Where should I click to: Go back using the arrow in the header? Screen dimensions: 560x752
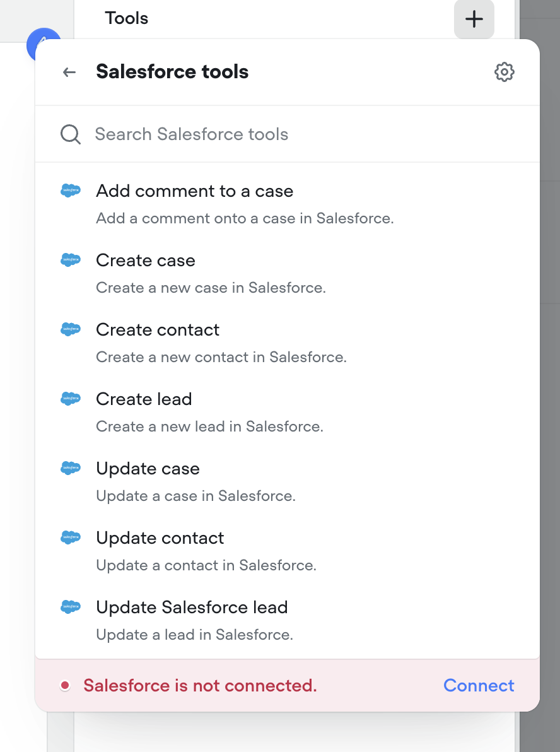click(x=68, y=72)
